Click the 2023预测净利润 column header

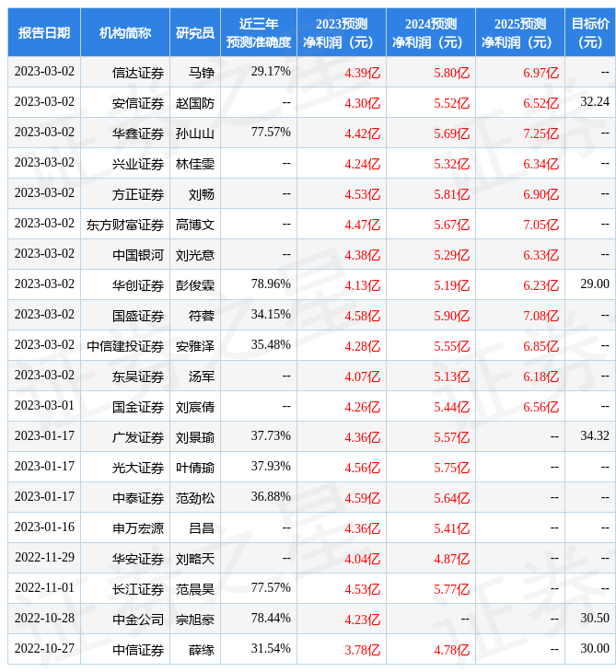point(342,32)
